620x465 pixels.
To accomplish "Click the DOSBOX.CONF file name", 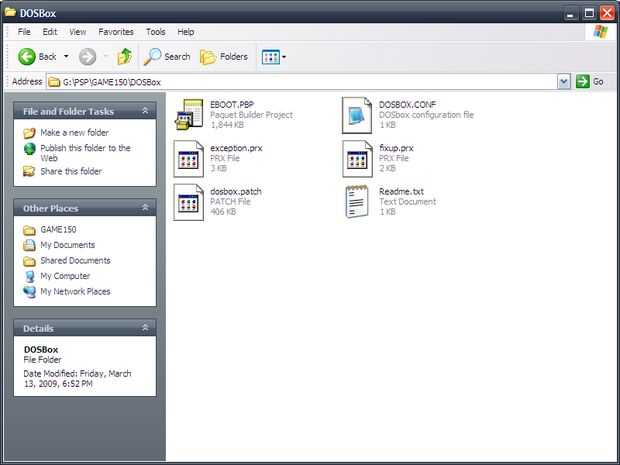I will click(407, 105).
